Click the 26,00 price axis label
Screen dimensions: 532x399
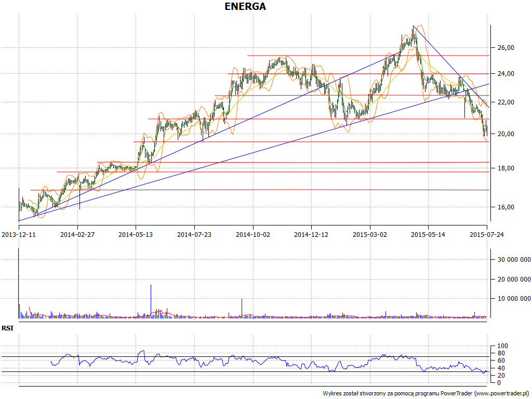click(506, 48)
